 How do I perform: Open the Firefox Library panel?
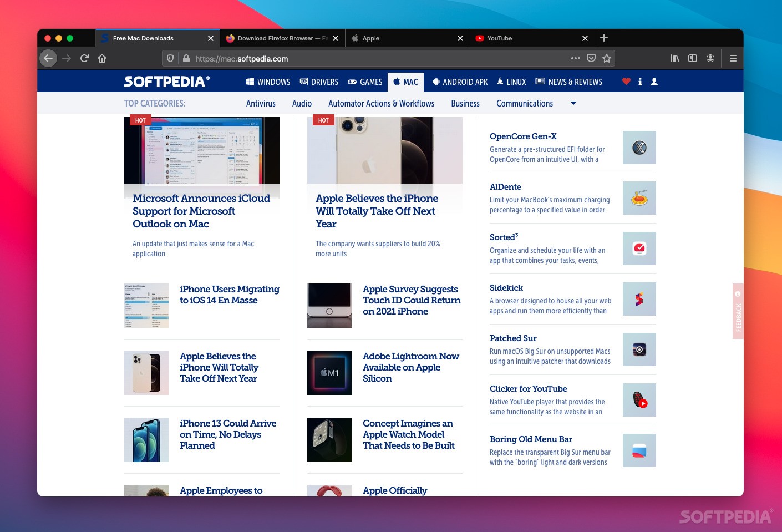click(675, 58)
